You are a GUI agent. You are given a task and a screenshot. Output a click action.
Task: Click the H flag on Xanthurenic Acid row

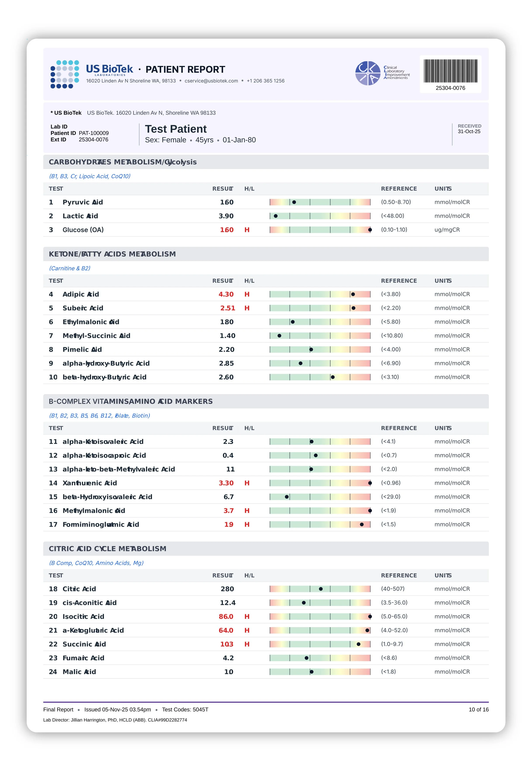247,483
